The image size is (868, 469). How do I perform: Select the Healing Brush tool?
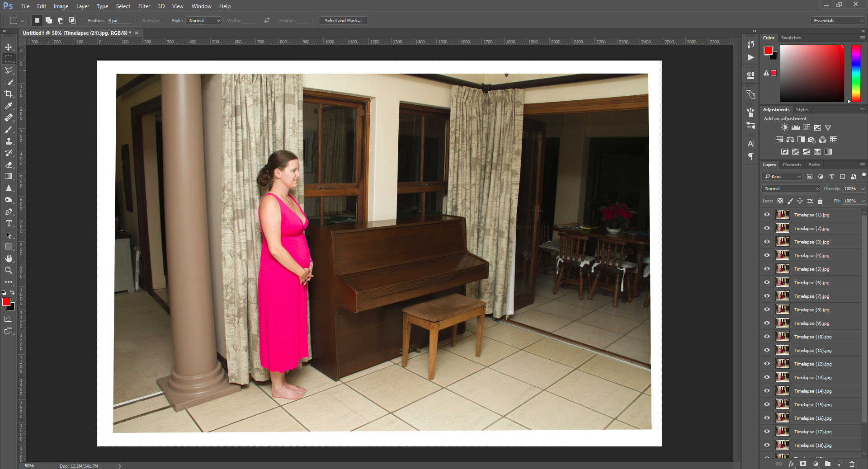(x=9, y=117)
